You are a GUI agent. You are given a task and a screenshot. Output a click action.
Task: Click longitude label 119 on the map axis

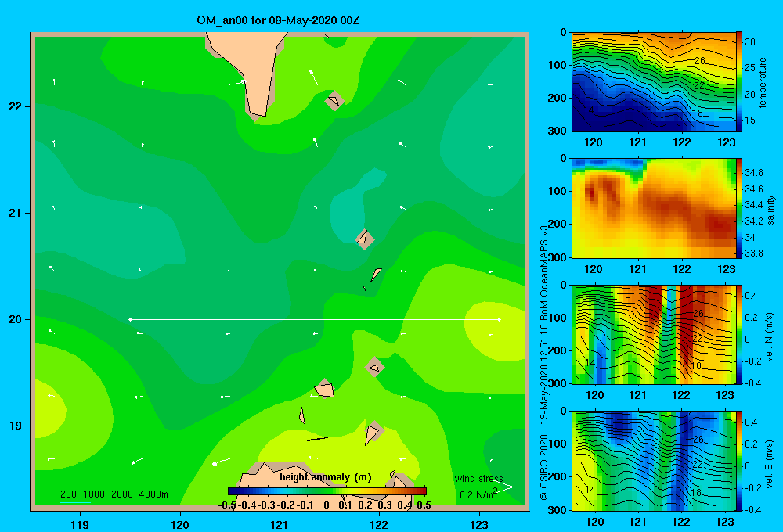click(x=80, y=524)
